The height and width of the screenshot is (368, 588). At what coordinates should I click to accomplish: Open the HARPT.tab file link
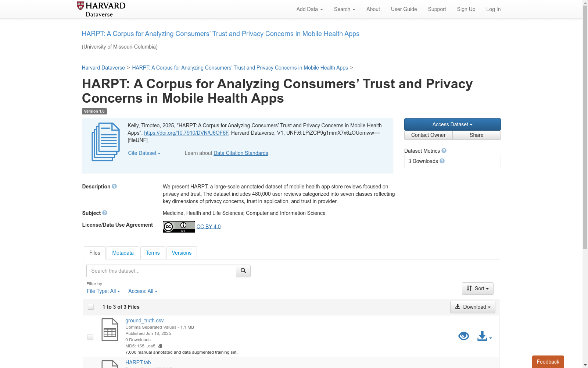click(138, 362)
